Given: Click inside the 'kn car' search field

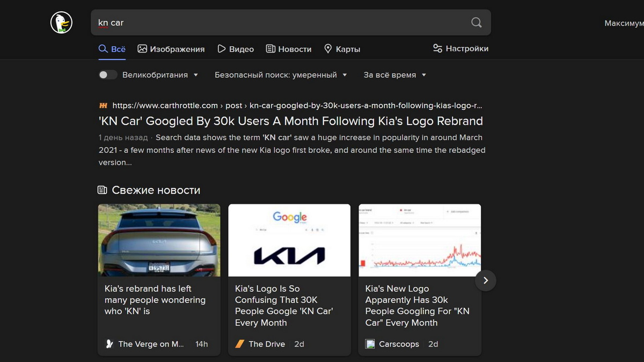Looking at the screenshot, I should pyautogui.click(x=279, y=23).
